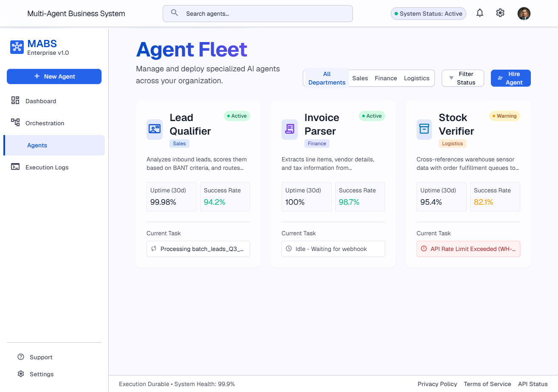Open the Invoice Parser card title
Viewport: 558px width, 392px height.
click(x=322, y=124)
